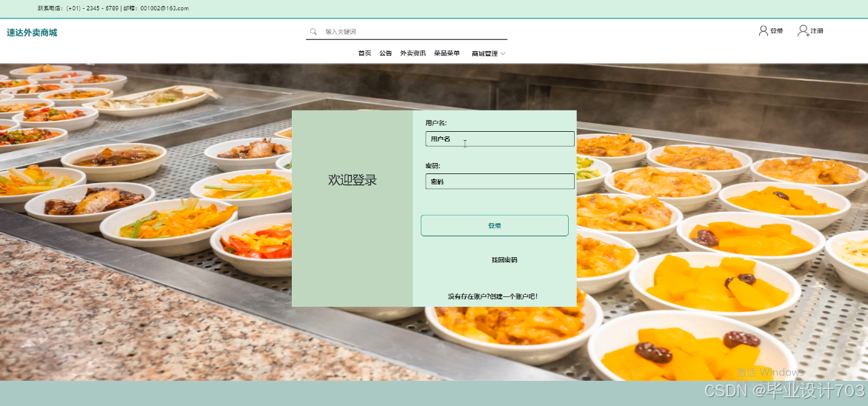This screenshot has width=868, height=406.
Task: Click the register user-plus icon
Action: [x=803, y=30]
